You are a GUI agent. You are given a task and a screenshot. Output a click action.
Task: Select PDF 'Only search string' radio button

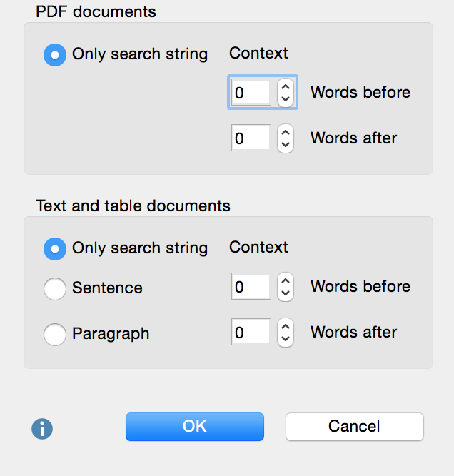click(55, 55)
